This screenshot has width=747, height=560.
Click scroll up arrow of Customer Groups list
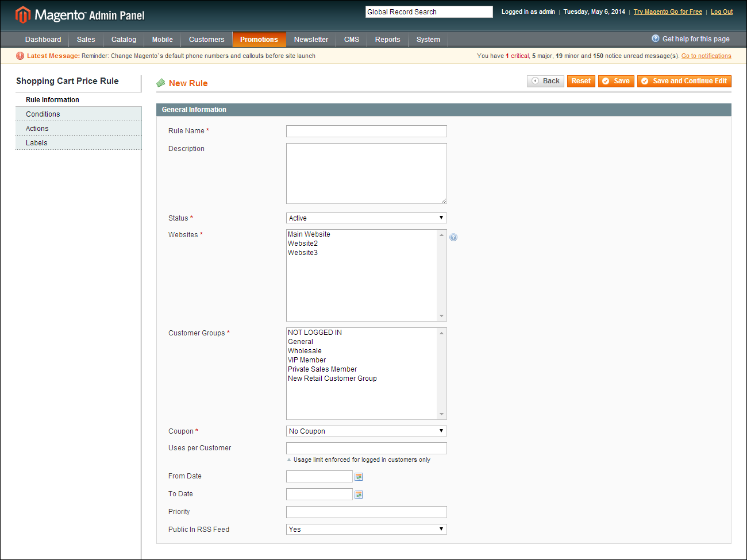pos(441,333)
